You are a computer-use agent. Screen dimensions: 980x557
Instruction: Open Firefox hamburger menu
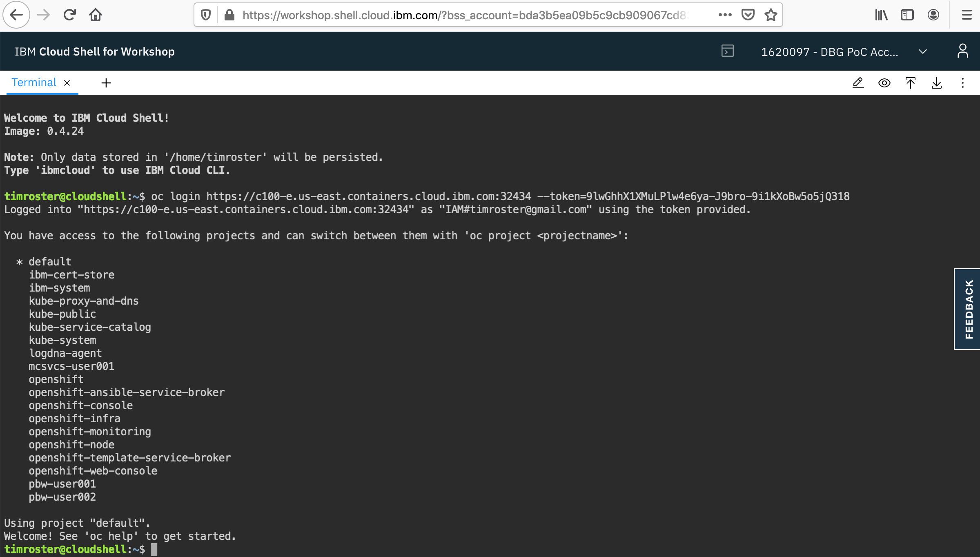[967, 15]
